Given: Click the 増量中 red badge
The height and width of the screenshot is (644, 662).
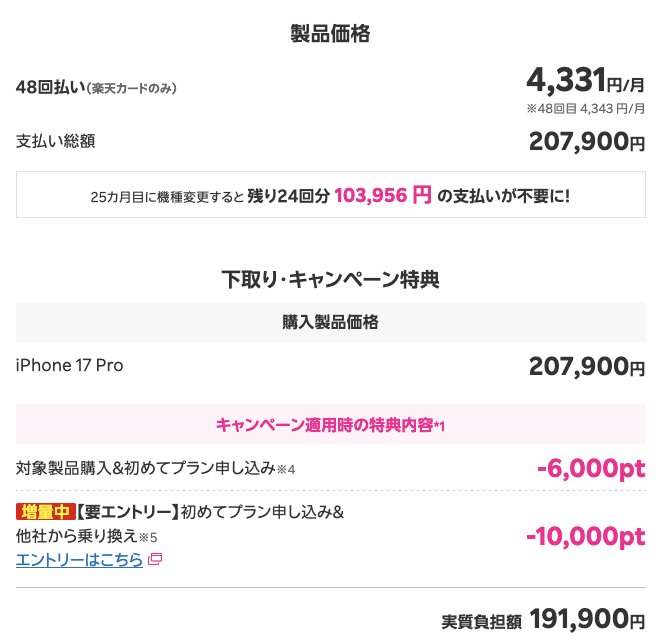Looking at the screenshot, I should (46, 512).
